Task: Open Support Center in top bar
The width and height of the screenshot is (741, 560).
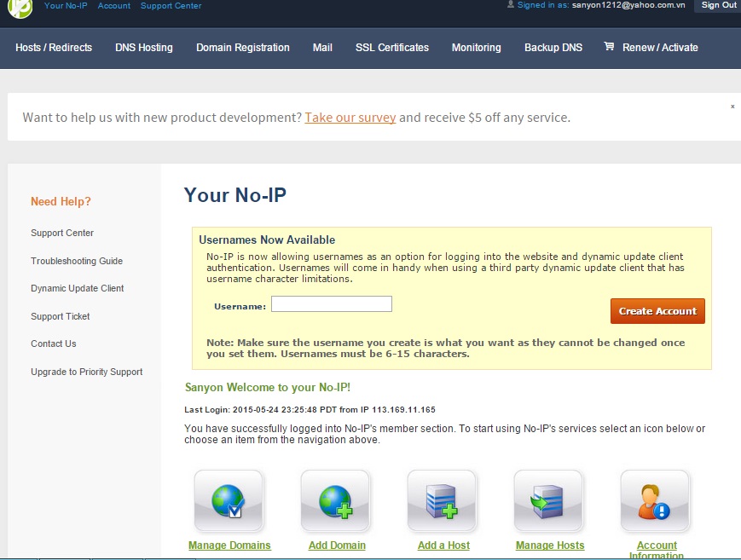Action: point(171,6)
